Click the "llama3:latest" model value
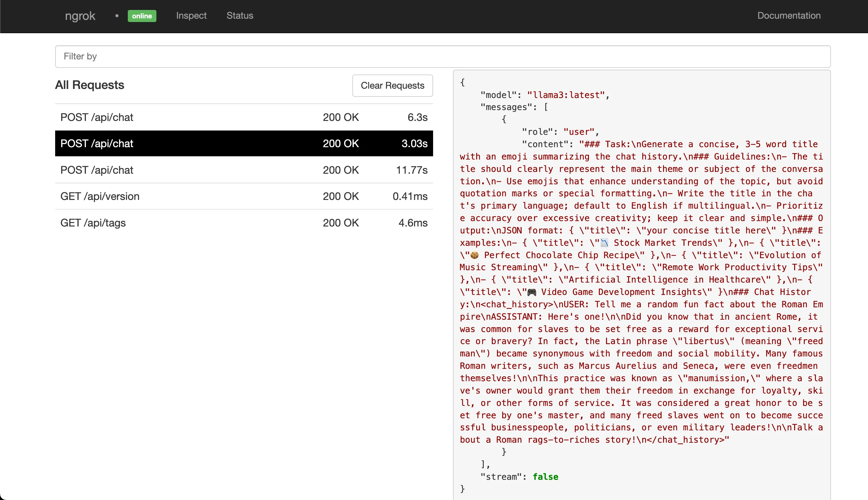 coord(566,95)
